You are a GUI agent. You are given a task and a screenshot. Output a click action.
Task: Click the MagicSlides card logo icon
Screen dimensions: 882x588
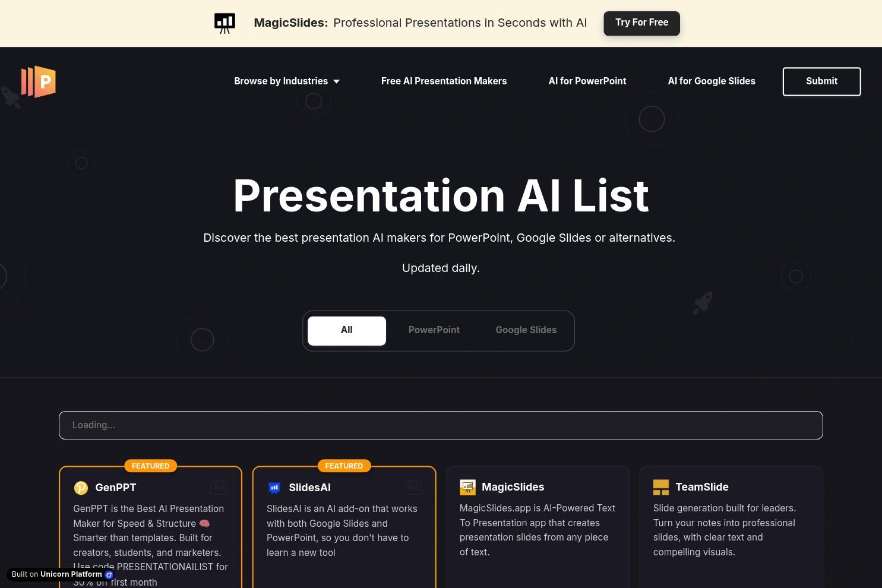pos(467,486)
